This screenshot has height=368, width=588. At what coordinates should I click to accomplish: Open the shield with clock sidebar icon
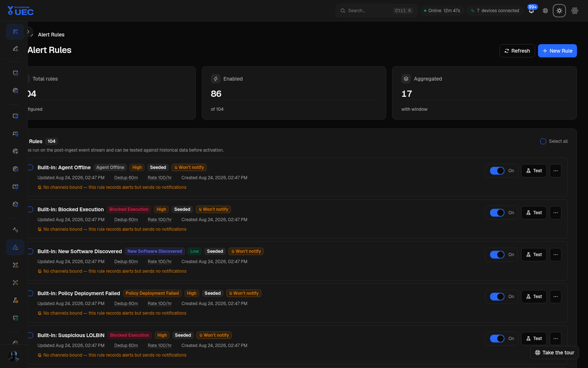coord(15,318)
